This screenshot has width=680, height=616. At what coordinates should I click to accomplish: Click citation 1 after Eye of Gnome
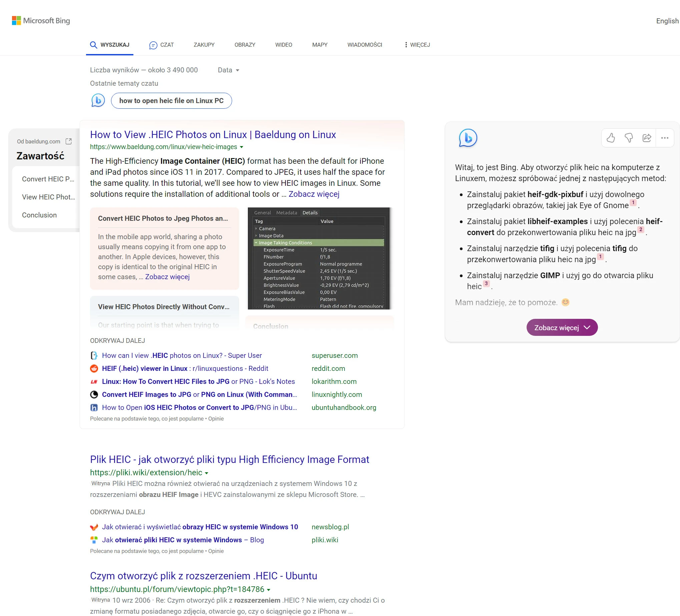(633, 202)
